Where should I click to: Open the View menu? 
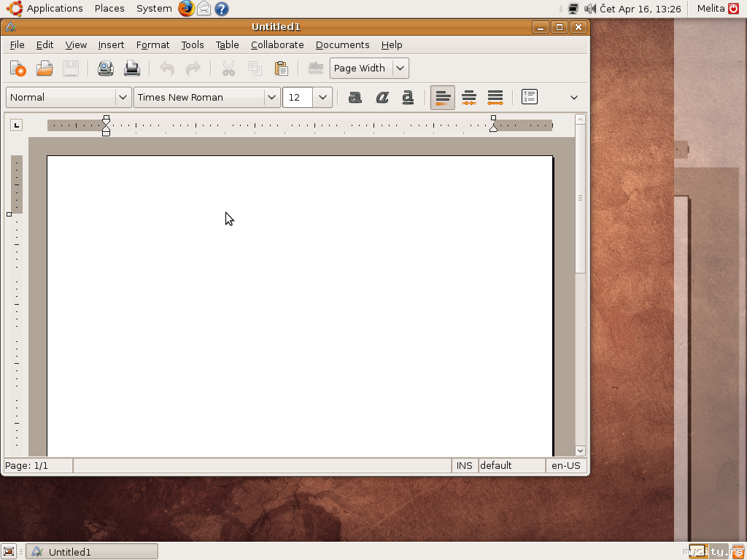click(x=76, y=44)
